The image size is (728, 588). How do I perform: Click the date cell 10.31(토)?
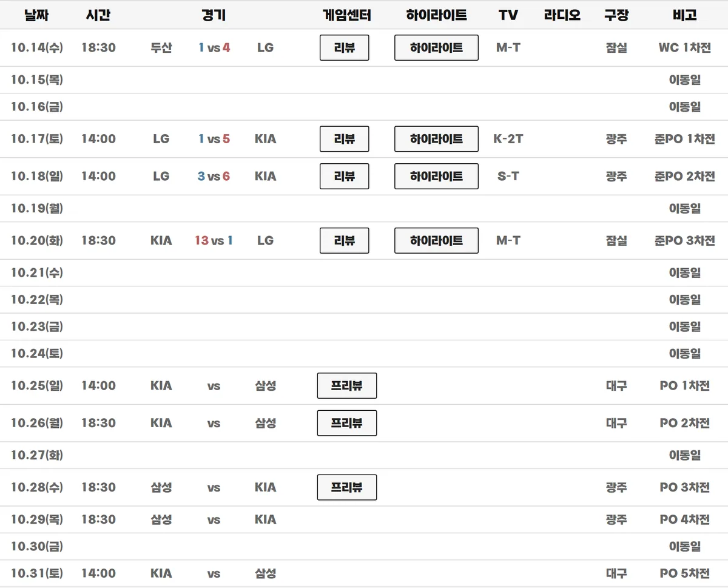click(x=37, y=573)
